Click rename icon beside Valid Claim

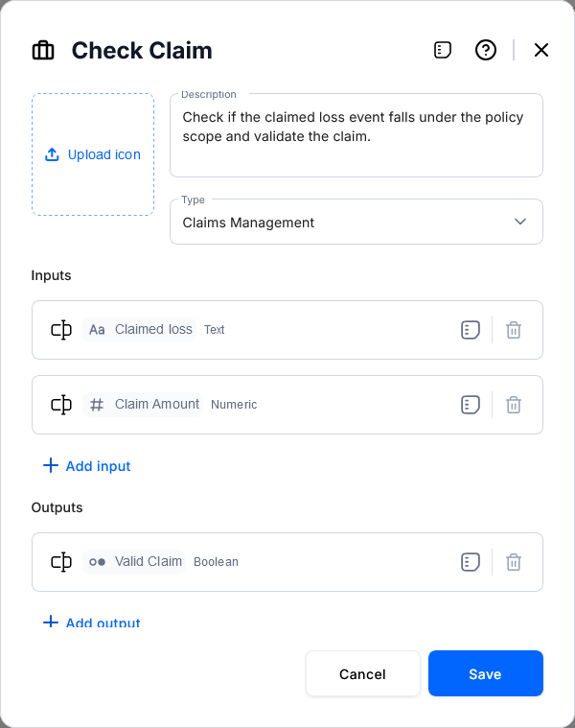[x=61, y=562]
